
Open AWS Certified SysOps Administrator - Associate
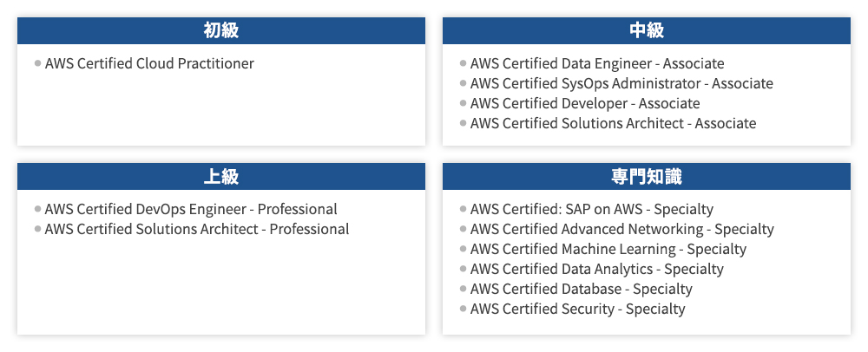point(621,83)
